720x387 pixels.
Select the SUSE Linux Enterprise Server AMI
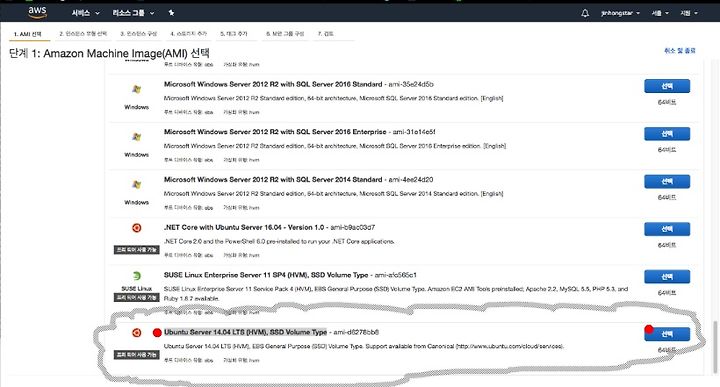[x=667, y=276]
